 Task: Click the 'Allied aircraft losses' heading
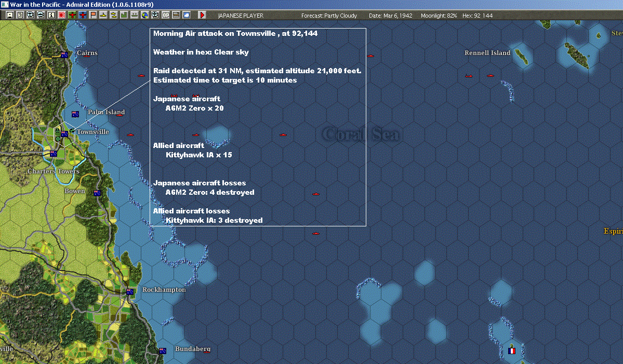(192, 211)
